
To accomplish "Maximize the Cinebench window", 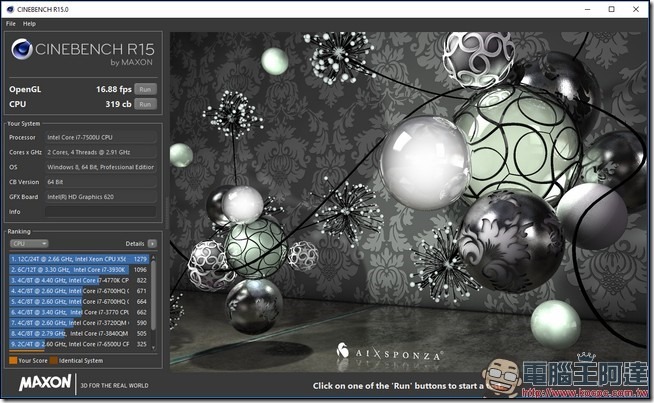I will 611,8.
